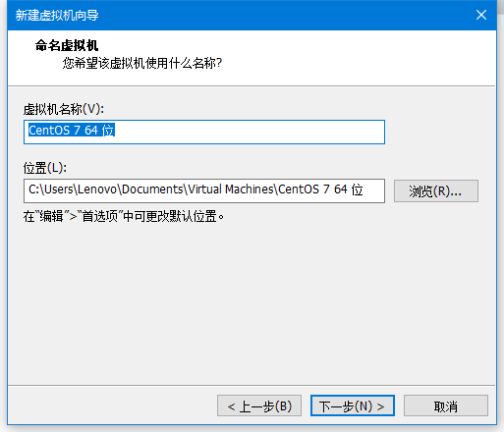Click the 位置(L): label
Viewport: 504px width, 432px height.
[x=45, y=168]
